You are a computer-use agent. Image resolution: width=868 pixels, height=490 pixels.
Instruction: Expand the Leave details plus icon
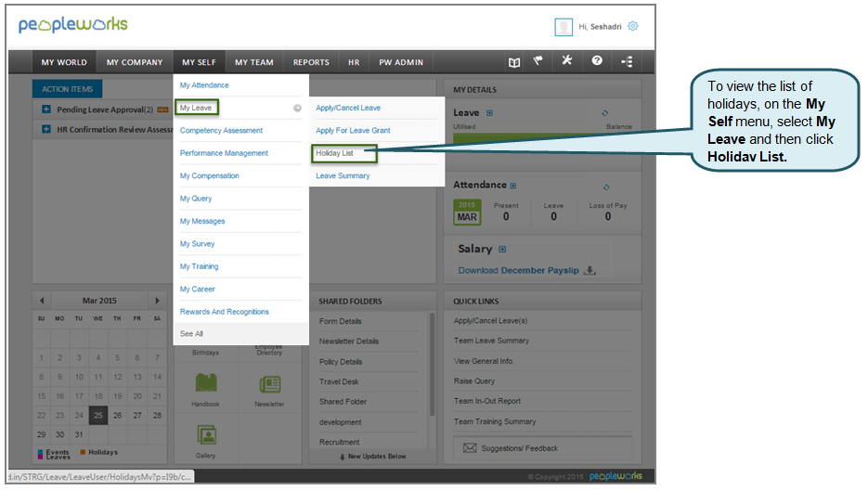[x=489, y=113]
